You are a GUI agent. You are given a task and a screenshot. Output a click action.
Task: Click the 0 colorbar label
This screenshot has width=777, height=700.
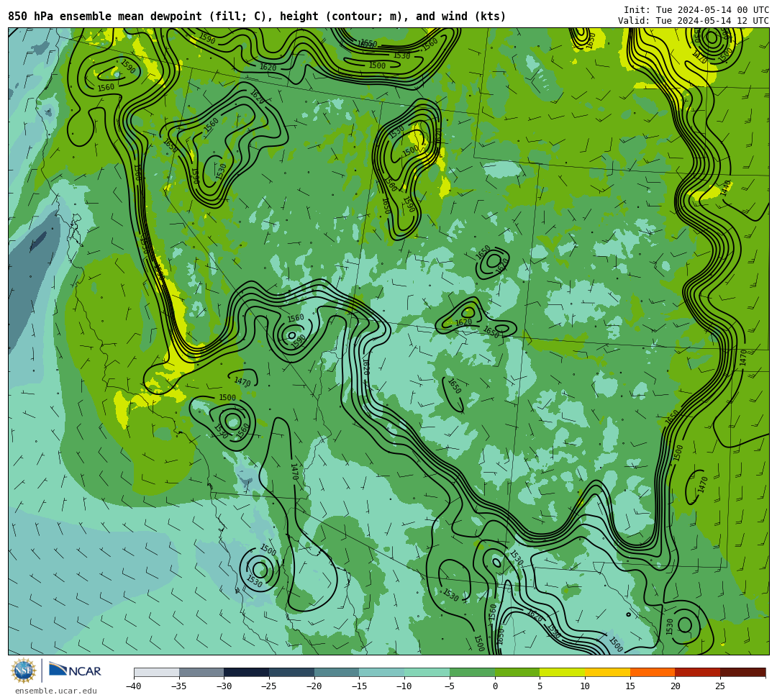pos(495,686)
